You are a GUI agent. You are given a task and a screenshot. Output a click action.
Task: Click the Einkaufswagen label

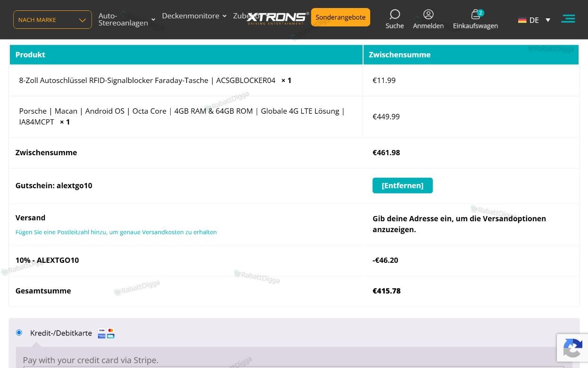(475, 26)
